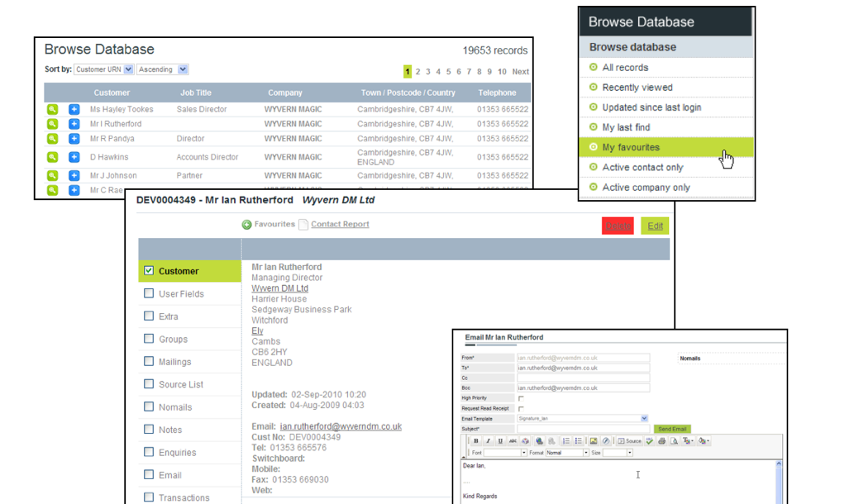The height and width of the screenshot is (504, 854).
Task: Open the Customer URN sort-by dropdown
Action: (103, 69)
